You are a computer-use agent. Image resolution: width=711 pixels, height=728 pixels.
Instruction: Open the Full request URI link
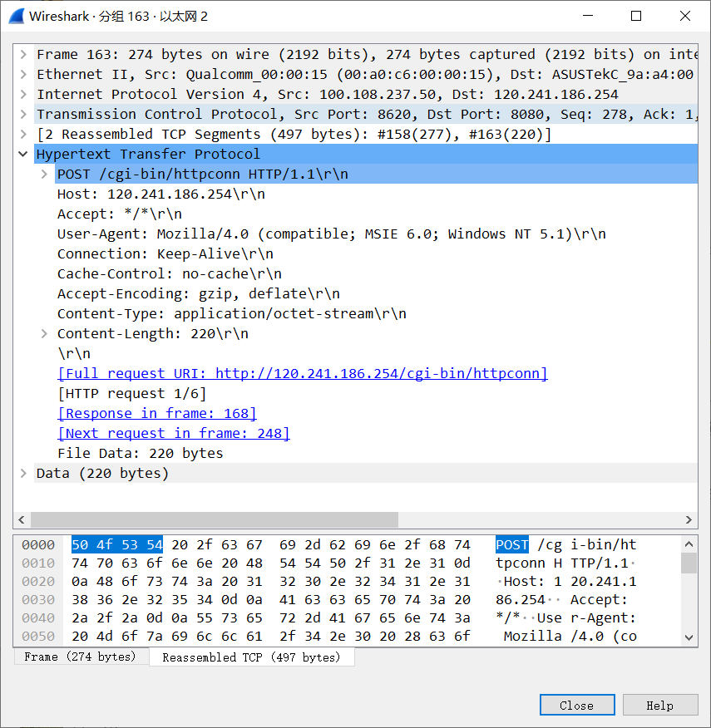pyautogui.click(x=303, y=374)
